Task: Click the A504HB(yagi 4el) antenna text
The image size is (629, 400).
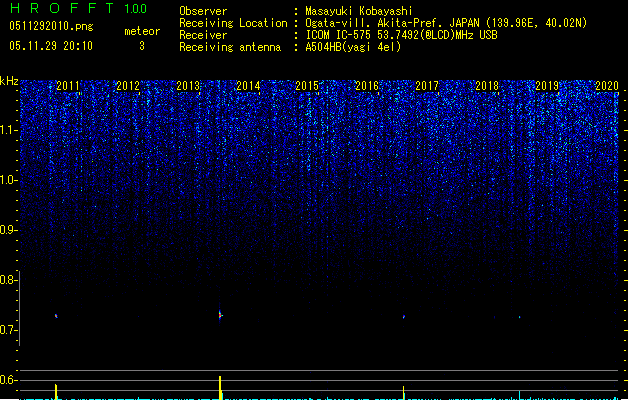Action: [353, 47]
